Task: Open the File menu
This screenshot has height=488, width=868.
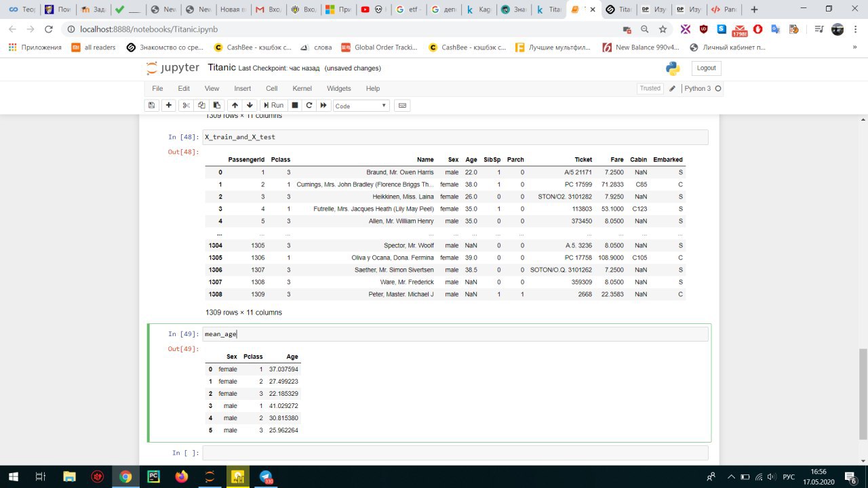Action: pyautogui.click(x=157, y=88)
